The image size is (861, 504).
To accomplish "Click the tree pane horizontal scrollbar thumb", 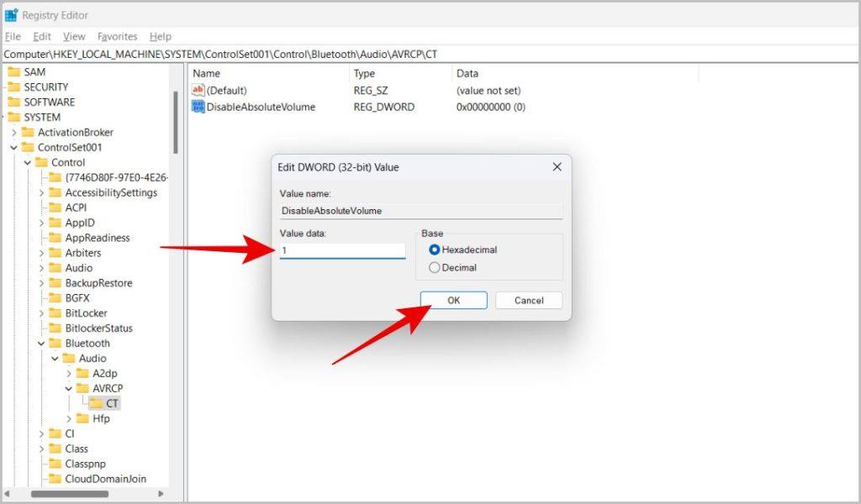I will [69, 494].
